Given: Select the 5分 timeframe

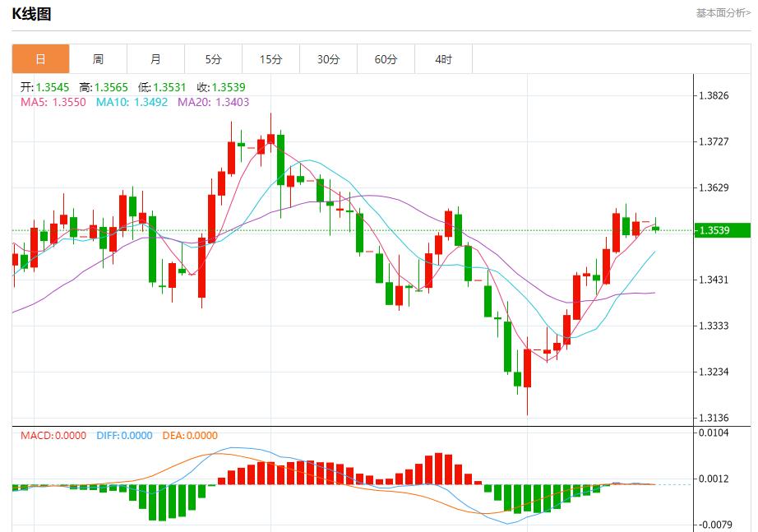Looking at the screenshot, I should tap(213, 58).
